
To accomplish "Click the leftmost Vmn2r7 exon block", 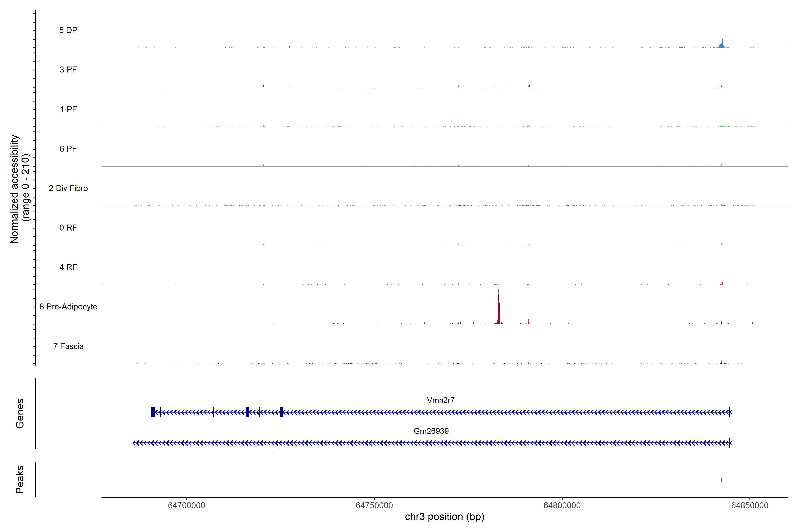I will 153,412.
